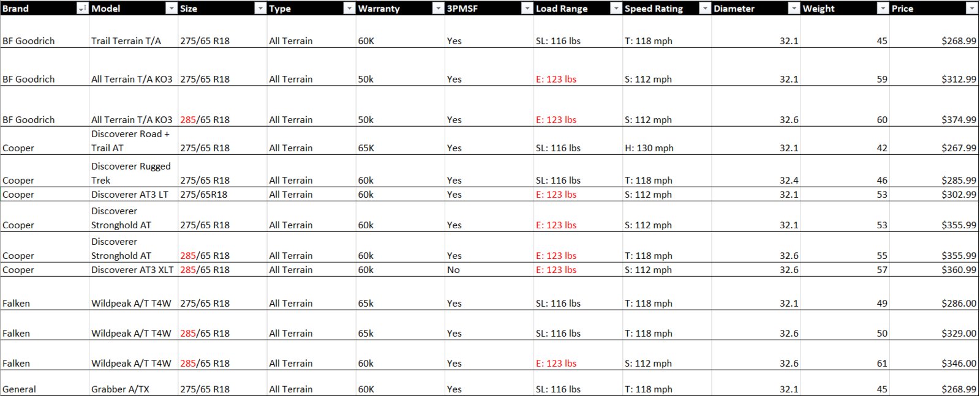
Task: Select the weight cell showing 55
Action: click(x=845, y=247)
